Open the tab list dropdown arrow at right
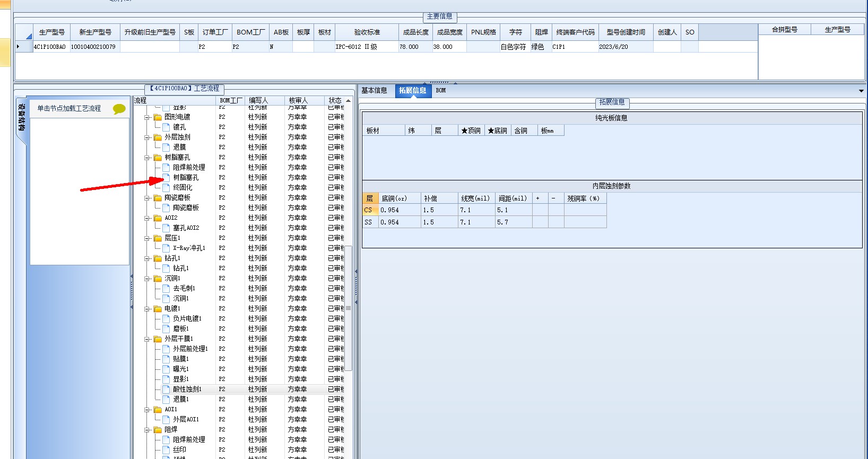868x459 pixels. click(x=861, y=91)
